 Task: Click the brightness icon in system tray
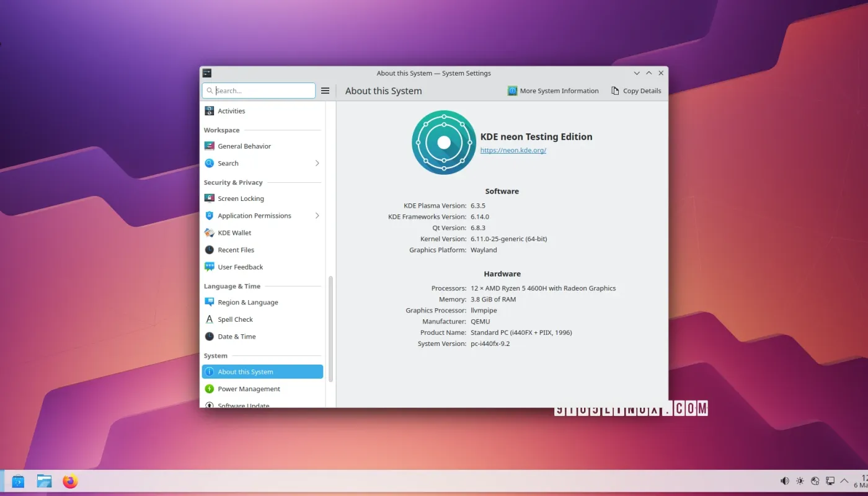click(x=800, y=481)
